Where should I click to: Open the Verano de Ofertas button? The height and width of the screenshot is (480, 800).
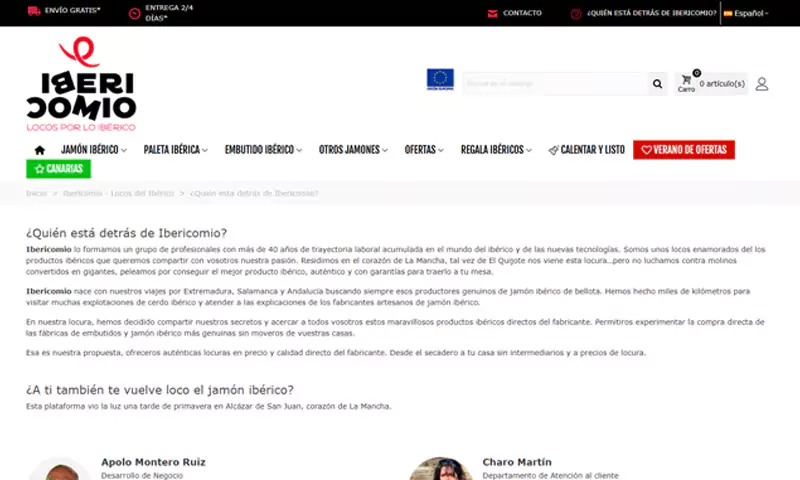[684, 150]
